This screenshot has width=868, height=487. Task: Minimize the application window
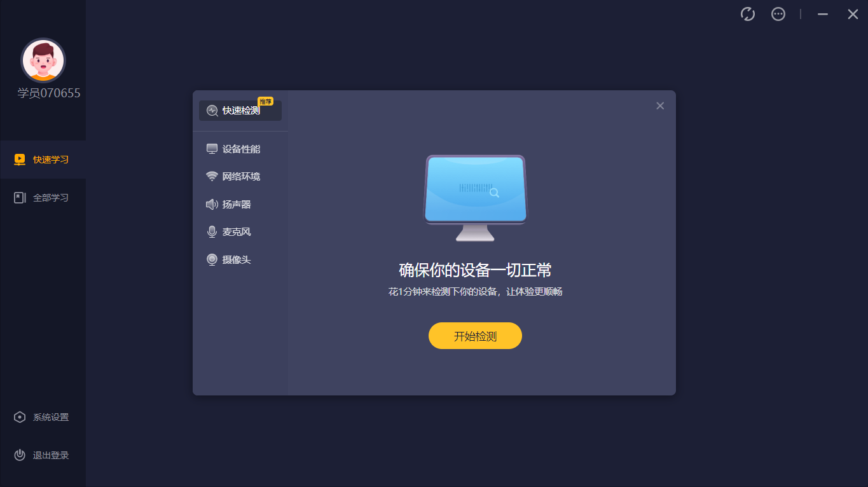(823, 14)
